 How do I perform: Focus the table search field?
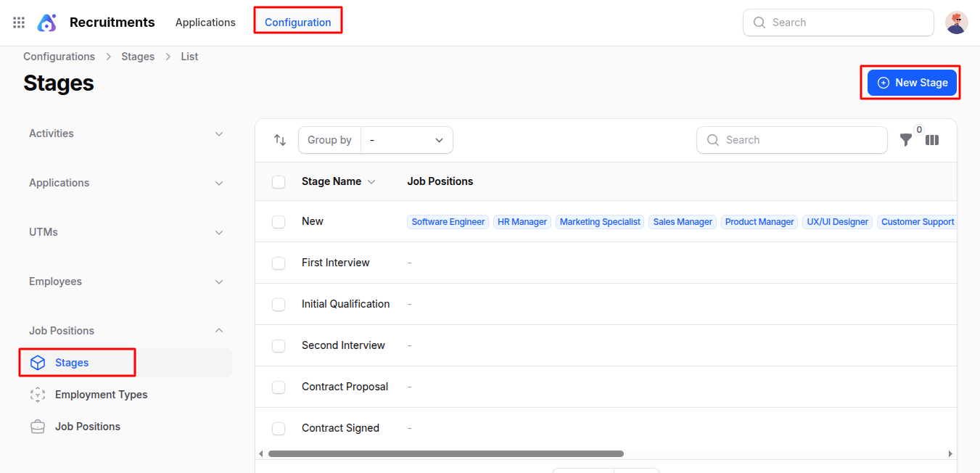[x=798, y=140]
